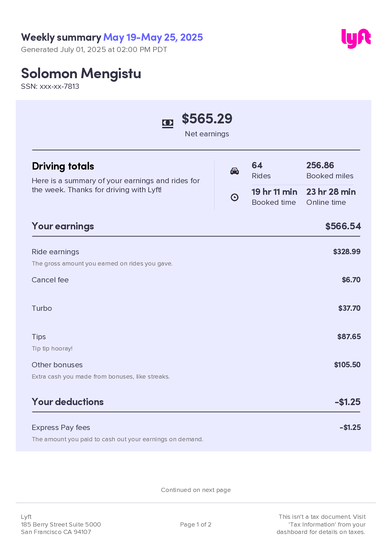392x554 pixels.
Task: Click the Express Pay fees label
Action: (x=61, y=428)
